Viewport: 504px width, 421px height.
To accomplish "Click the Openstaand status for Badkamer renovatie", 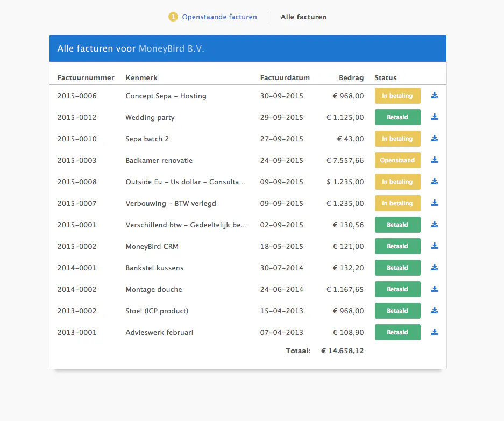I will (x=397, y=160).
